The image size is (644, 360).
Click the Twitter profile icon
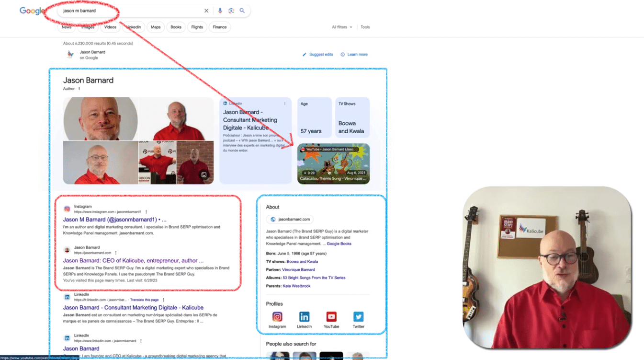coord(359,317)
